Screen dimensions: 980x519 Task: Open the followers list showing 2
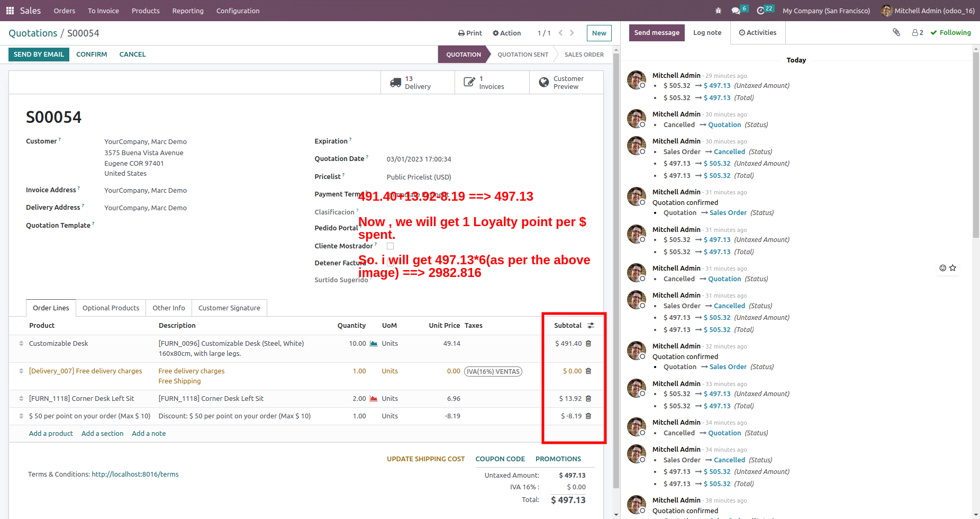[x=917, y=32]
